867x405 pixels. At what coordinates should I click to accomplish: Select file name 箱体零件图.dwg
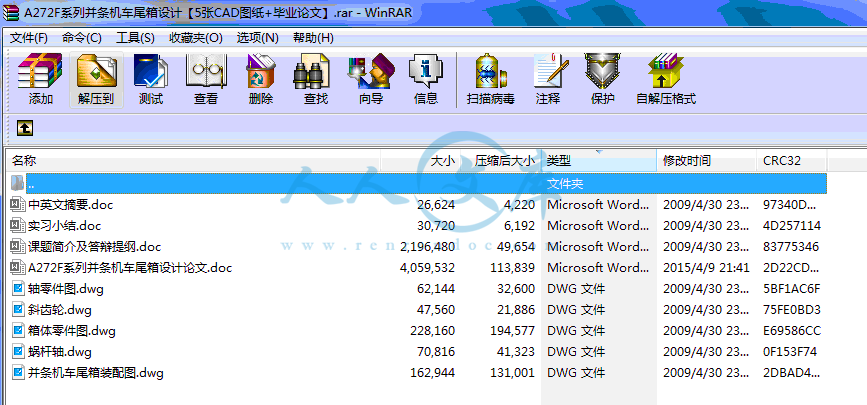(x=72, y=331)
